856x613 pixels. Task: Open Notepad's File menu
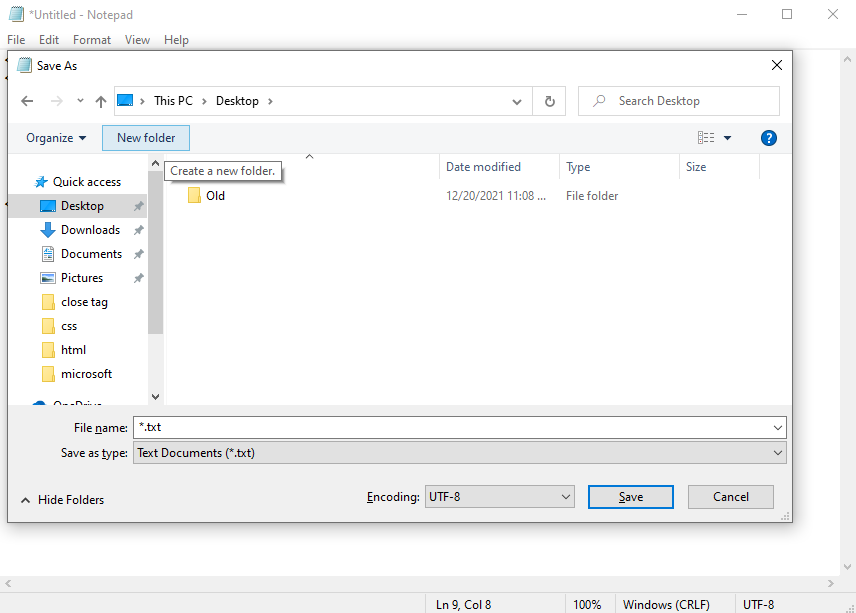16,40
